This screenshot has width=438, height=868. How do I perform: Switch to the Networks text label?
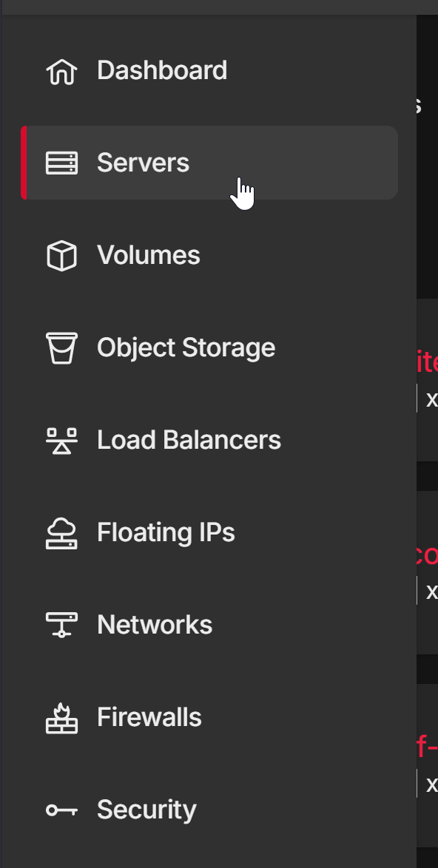[x=155, y=625]
